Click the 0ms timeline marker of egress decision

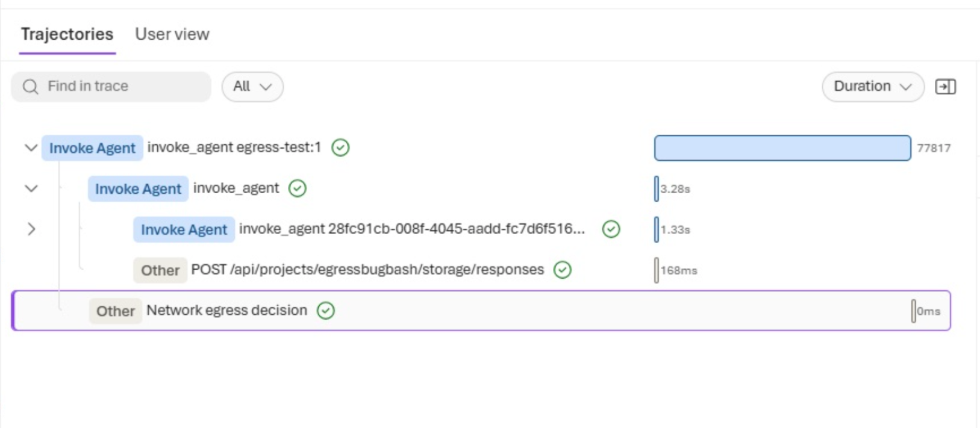913,311
